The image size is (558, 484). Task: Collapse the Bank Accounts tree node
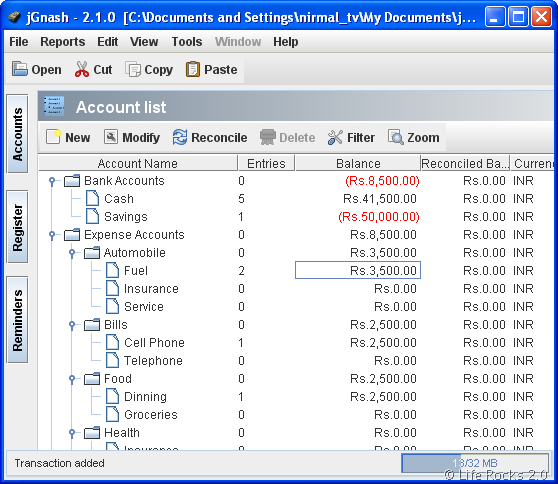point(52,181)
